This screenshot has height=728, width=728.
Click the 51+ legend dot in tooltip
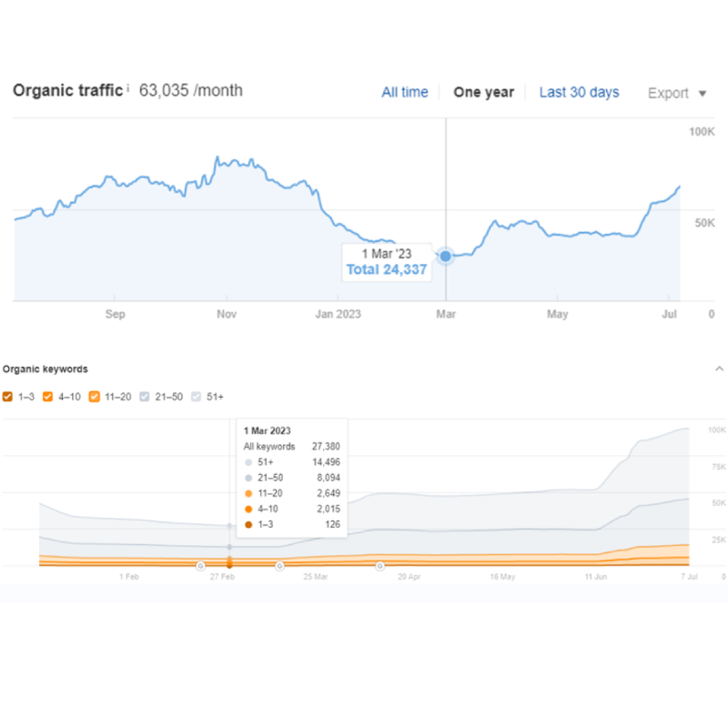coord(248,462)
